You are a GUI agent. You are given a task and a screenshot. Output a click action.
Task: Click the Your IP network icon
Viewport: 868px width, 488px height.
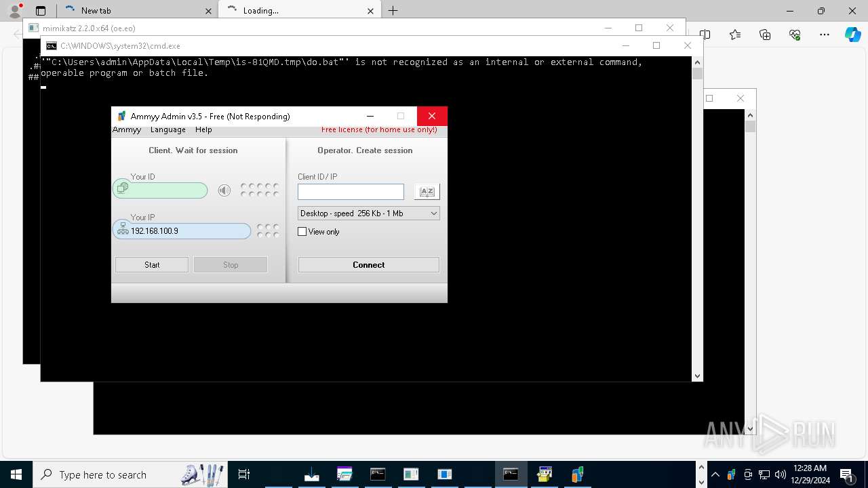pyautogui.click(x=123, y=230)
